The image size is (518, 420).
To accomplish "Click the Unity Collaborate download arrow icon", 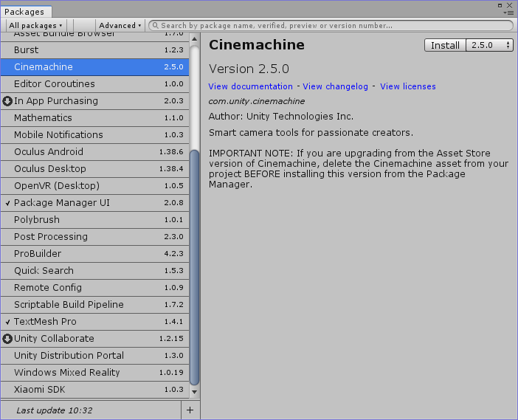I will (x=7, y=339).
